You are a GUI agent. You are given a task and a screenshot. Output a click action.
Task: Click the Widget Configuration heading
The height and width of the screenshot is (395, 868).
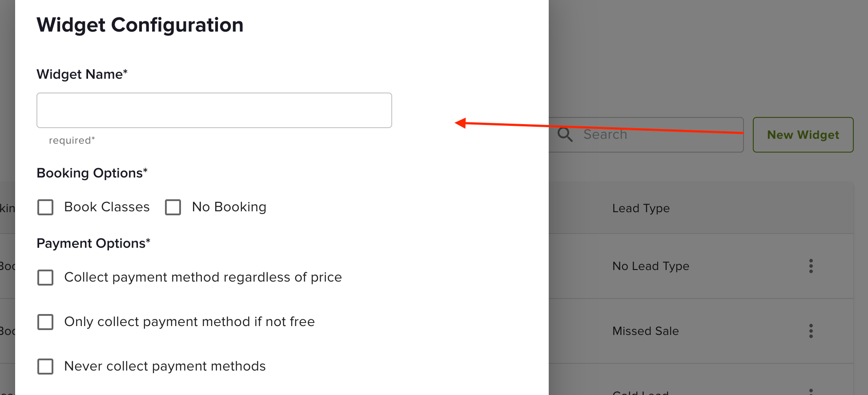pyautogui.click(x=140, y=25)
